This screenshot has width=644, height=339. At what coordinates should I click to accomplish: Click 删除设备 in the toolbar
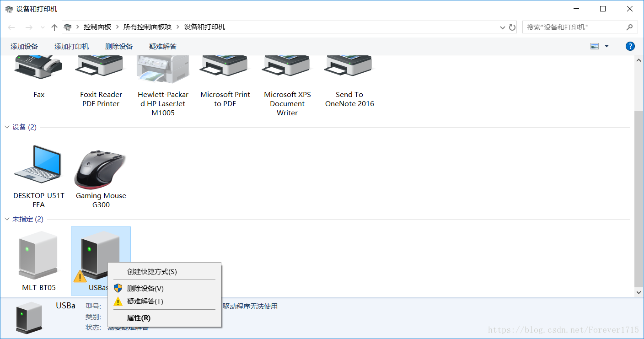click(x=119, y=46)
